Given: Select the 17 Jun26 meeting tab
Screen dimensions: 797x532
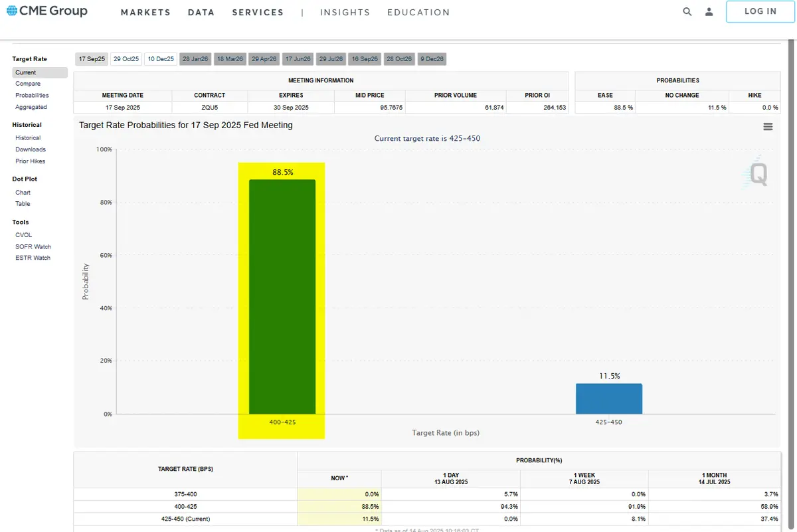Looking at the screenshot, I should click(x=298, y=59).
